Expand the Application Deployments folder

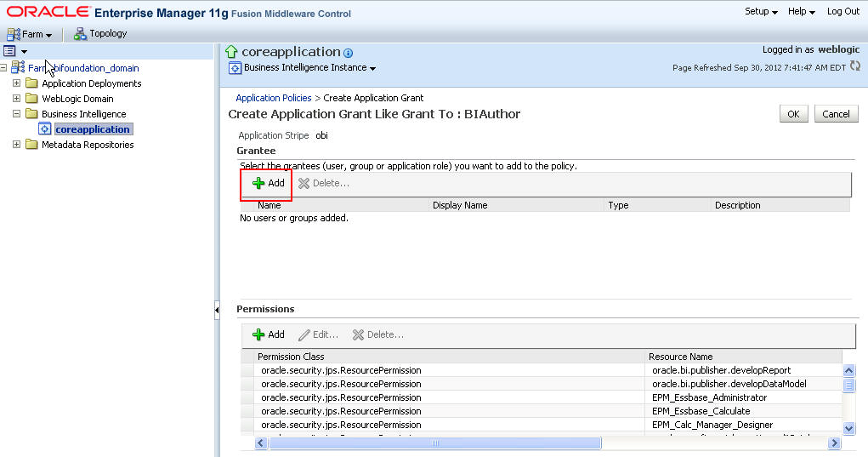(17, 83)
